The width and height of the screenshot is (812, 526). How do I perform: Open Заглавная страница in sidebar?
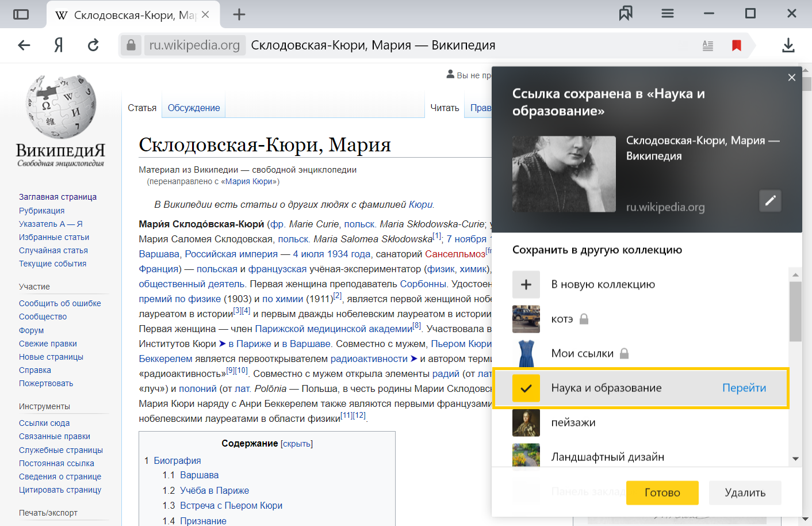58,197
